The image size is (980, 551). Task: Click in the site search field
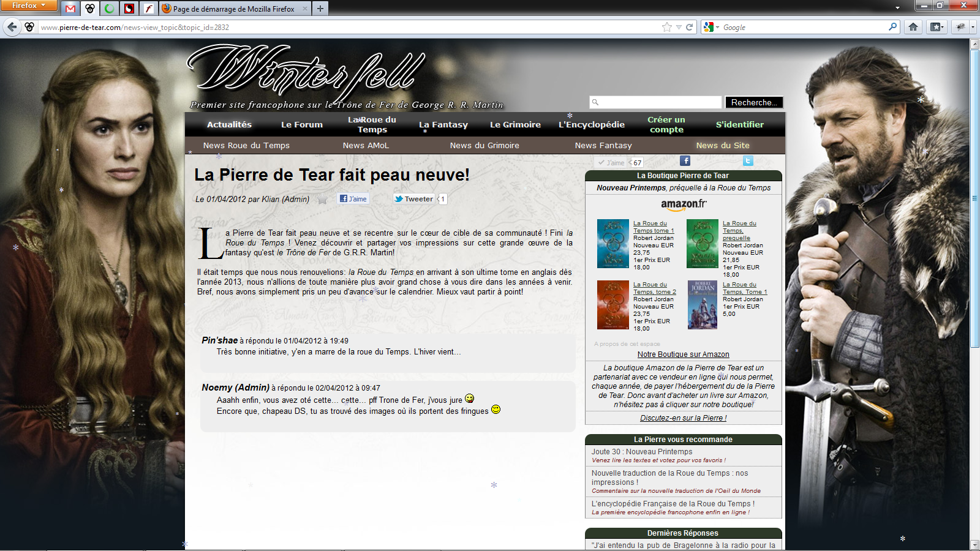[x=655, y=102]
